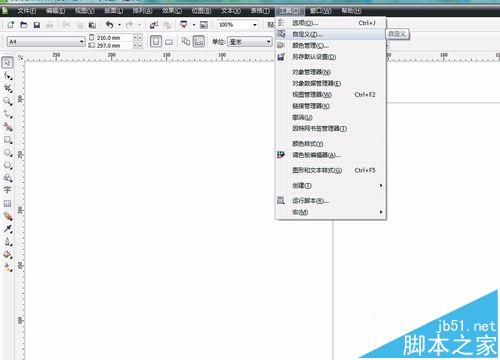Select the Basic Shapes tool
The height and width of the screenshot is (360, 500).
click(x=8, y=178)
